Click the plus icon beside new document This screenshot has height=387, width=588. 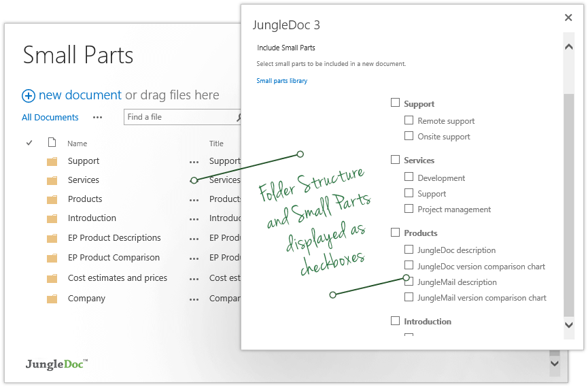pos(29,96)
